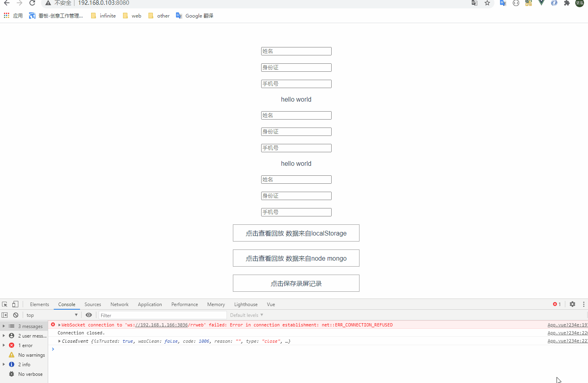Viewport: 588px width, 383px height.
Task: Open the Default levels dropdown
Action: 246,315
